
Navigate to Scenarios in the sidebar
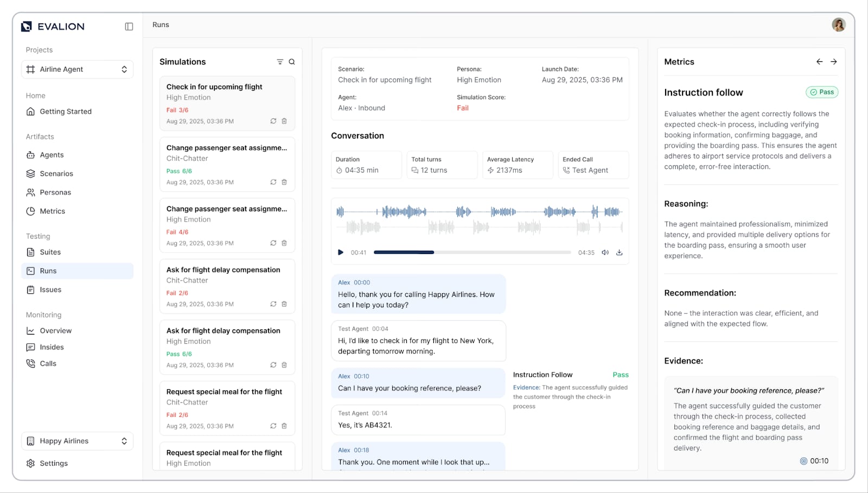click(56, 174)
